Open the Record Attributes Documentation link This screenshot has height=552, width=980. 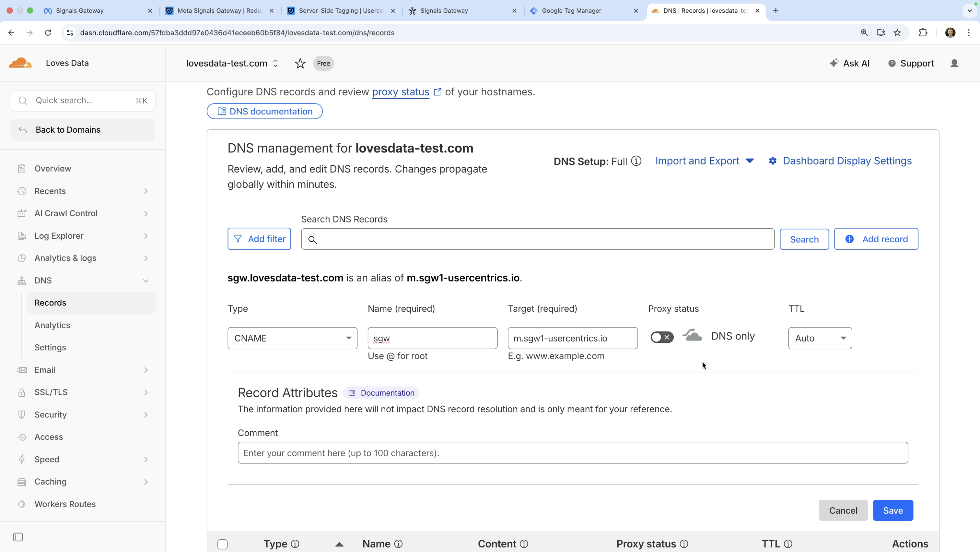click(381, 393)
